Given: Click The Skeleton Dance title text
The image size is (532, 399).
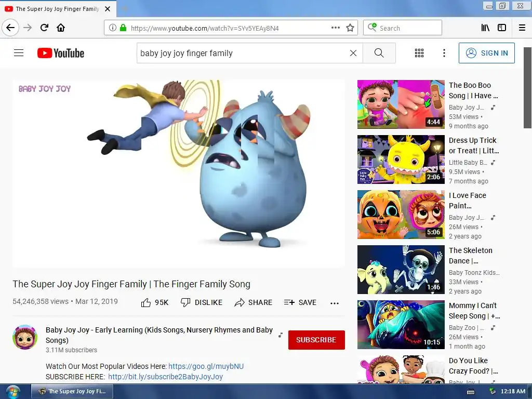Looking at the screenshot, I should (x=470, y=256).
